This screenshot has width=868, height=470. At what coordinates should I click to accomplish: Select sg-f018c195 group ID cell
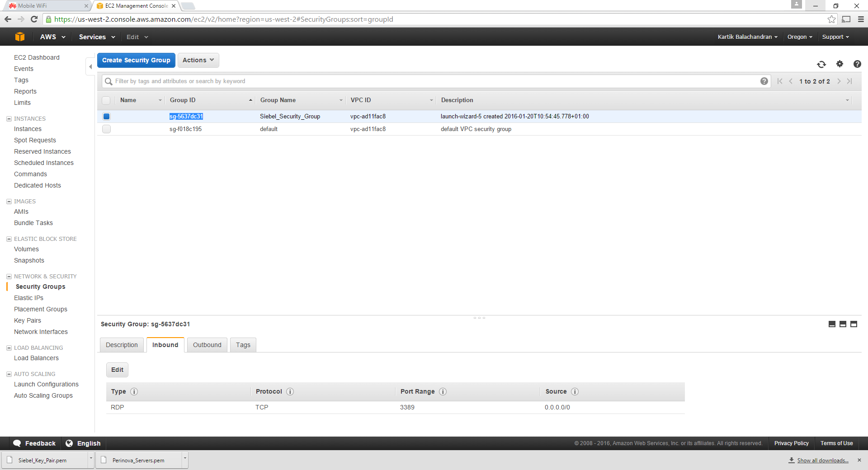coord(185,129)
